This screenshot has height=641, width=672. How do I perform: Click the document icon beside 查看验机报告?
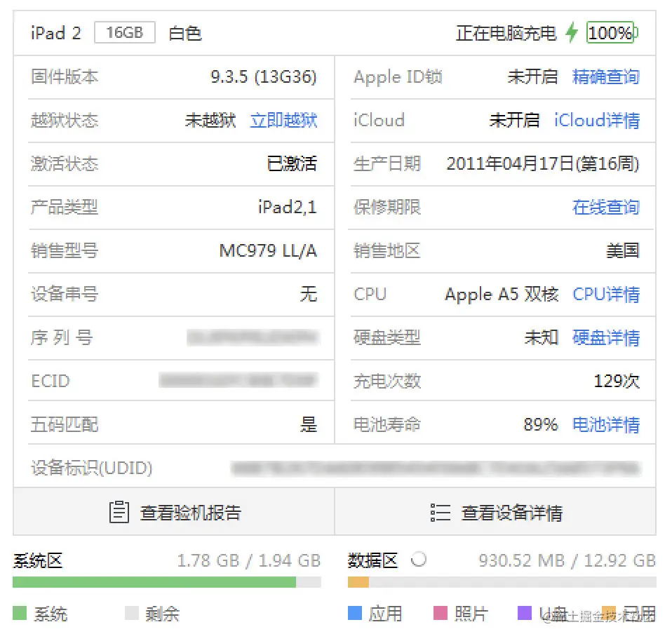tap(120, 512)
